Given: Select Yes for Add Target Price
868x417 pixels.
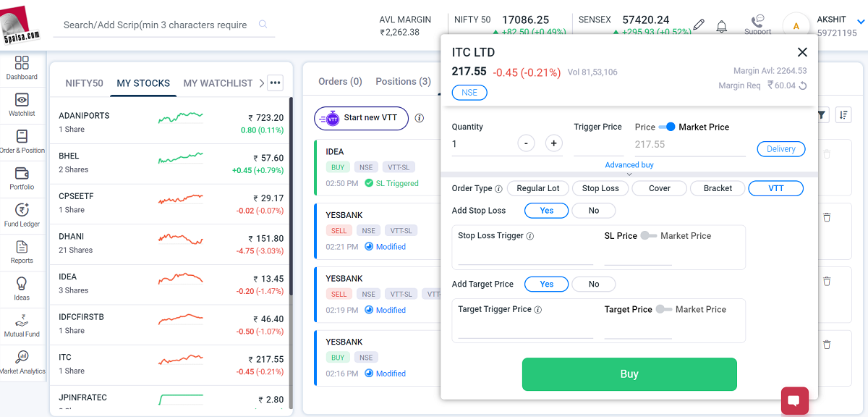Looking at the screenshot, I should point(547,285).
